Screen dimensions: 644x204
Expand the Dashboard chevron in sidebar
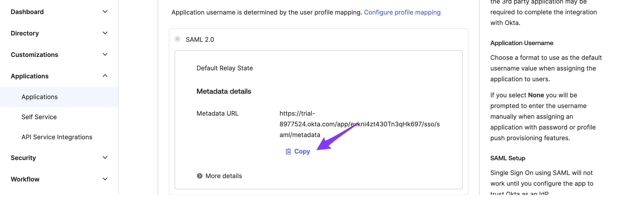click(105, 12)
